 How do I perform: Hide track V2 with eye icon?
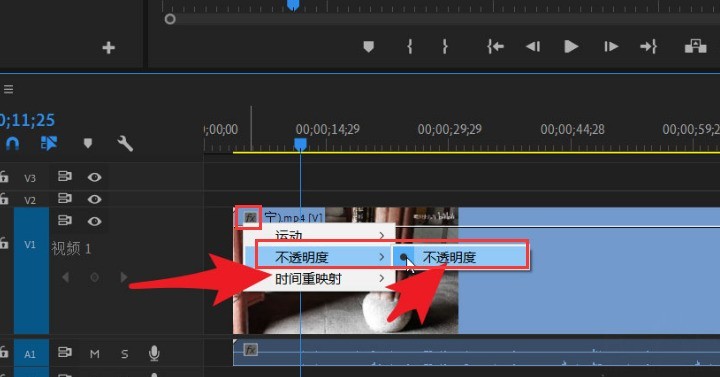click(x=94, y=199)
